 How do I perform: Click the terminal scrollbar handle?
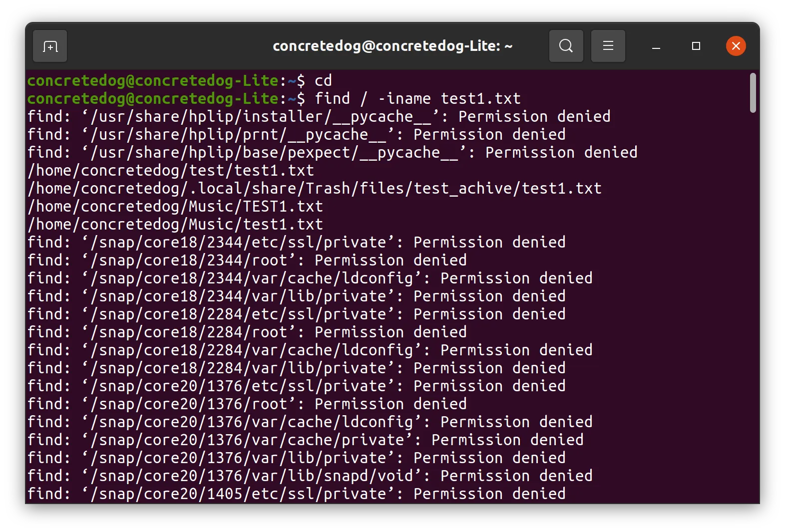(753, 93)
